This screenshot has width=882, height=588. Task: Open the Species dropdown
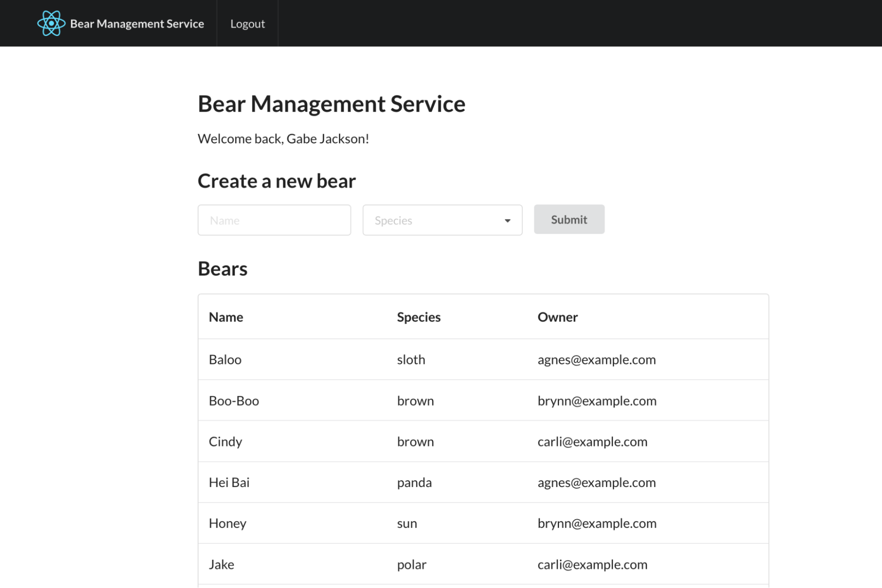(x=442, y=220)
